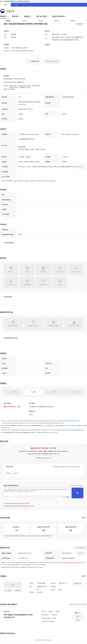
Task: Open the 인터넷피해구제센터 link
Action: click(x=23, y=506)
